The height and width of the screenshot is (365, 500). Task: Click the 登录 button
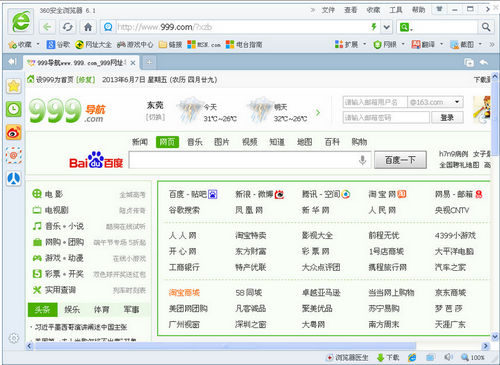tap(447, 117)
